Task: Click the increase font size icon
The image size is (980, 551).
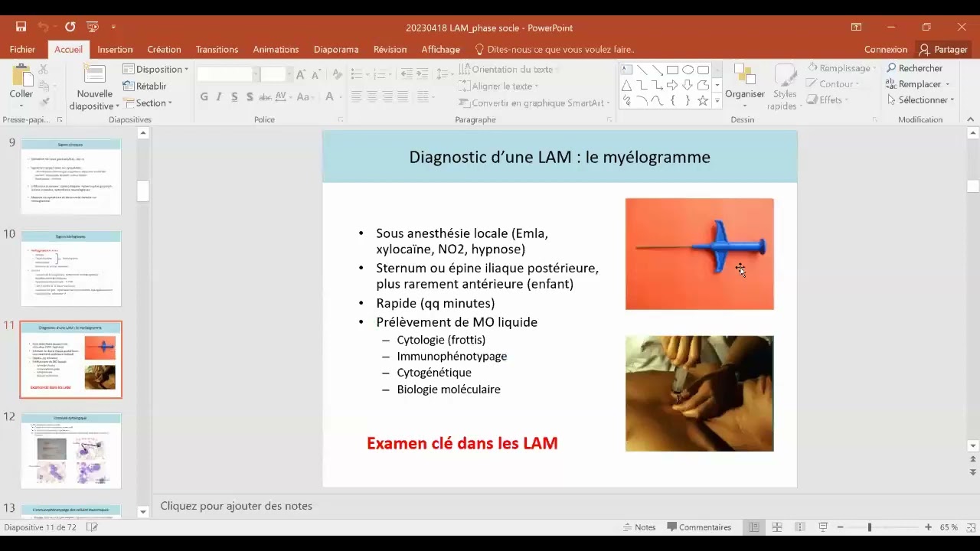Action: [300, 74]
